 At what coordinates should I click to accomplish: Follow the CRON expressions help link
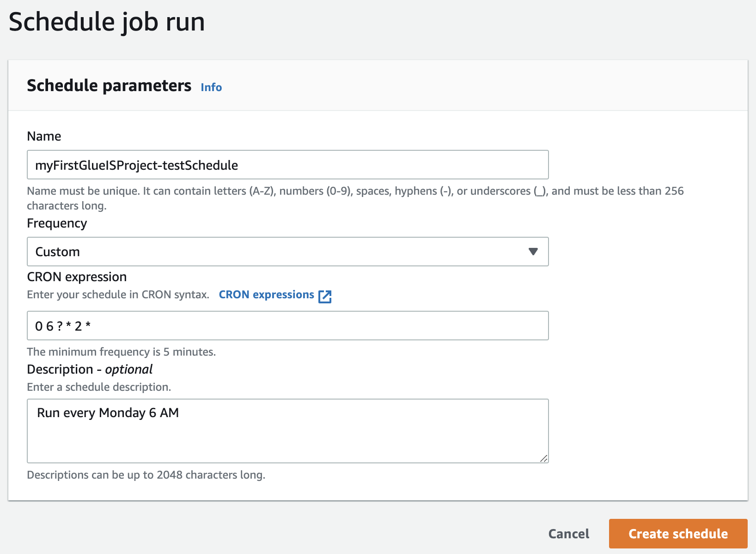(266, 295)
